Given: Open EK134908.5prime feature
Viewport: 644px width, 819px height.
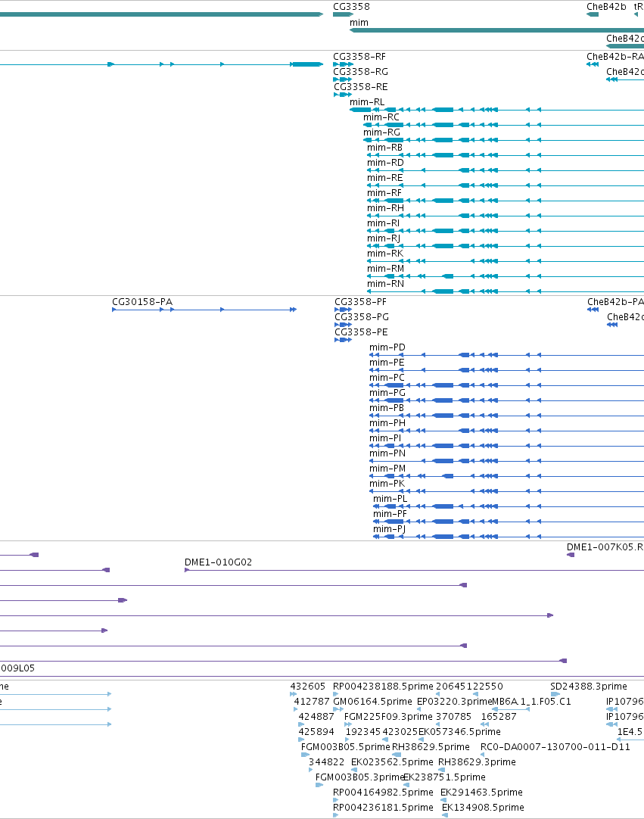Looking at the screenshot, I should click(x=483, y=808).
